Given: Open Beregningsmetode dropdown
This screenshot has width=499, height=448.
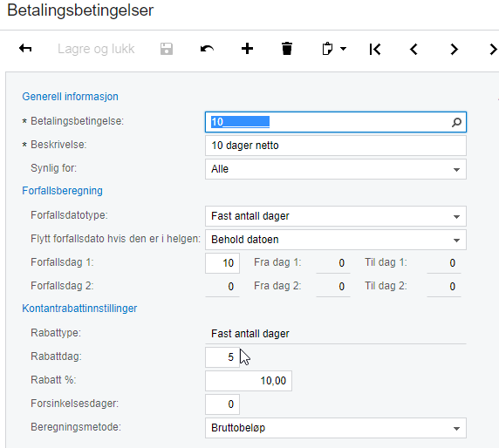Looking at the screenshot, I should [336, 428].
